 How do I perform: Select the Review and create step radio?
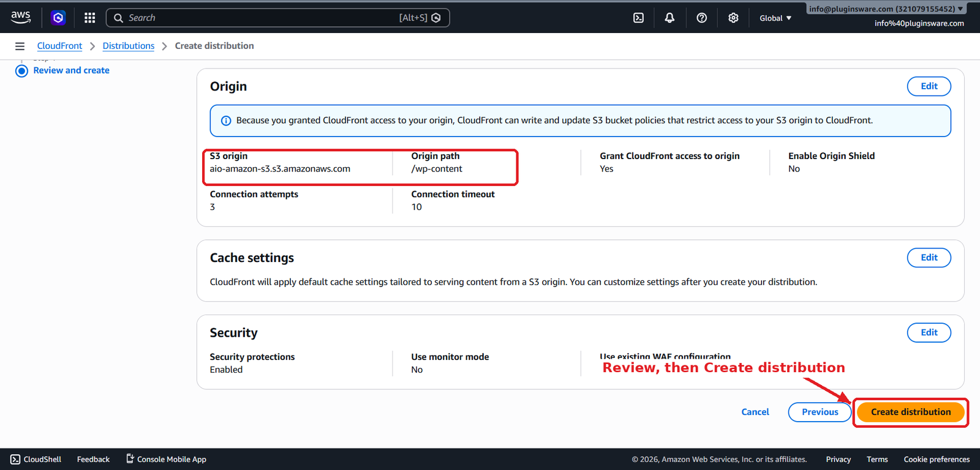pyautogui.click(x=21, y=71)
